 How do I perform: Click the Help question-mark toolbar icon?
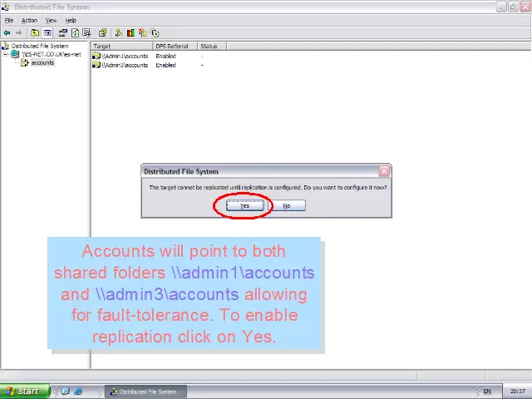pyautogui.click(x=102, y=33)
